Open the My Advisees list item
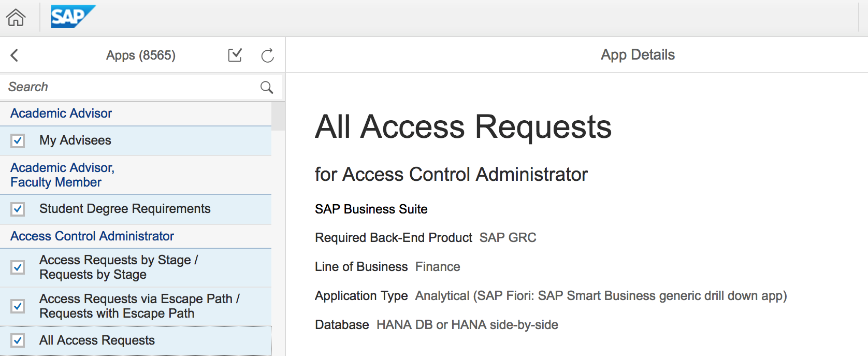This screenshot has width=868, height=356. [136, 140]
